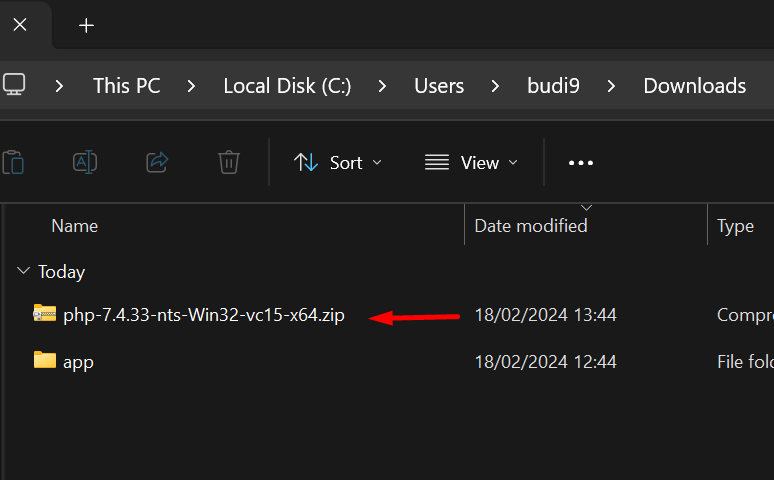Viewport: 774px width, 480px height.
Task: Select php-7.4.33-nts-Win32-vc15-x64.zip file
Action: [x=204, y=315]
